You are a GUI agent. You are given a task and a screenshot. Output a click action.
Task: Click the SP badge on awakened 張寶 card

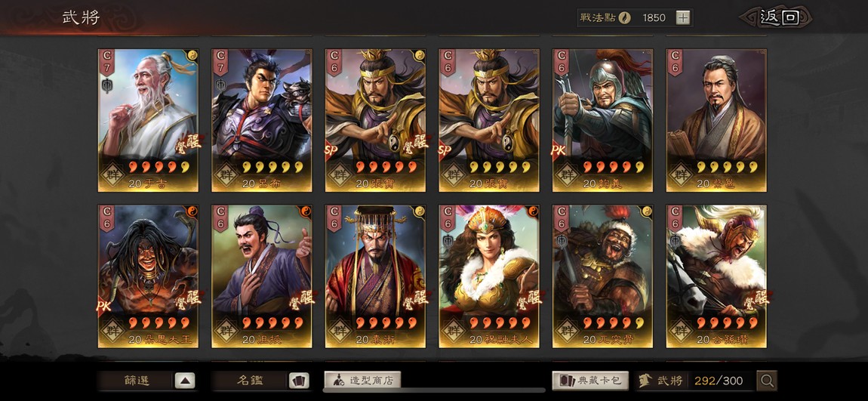click(x=331, y=150)
